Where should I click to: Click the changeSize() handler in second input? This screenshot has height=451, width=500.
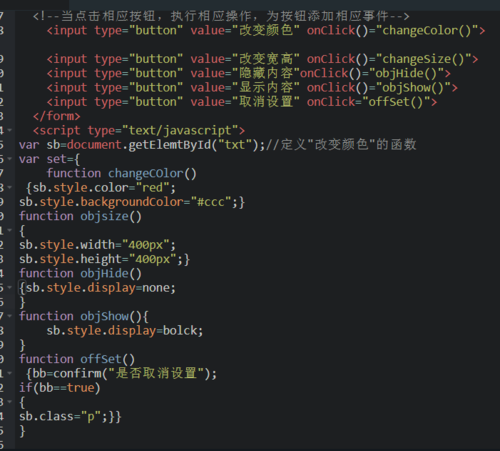[x=423, y=59]
